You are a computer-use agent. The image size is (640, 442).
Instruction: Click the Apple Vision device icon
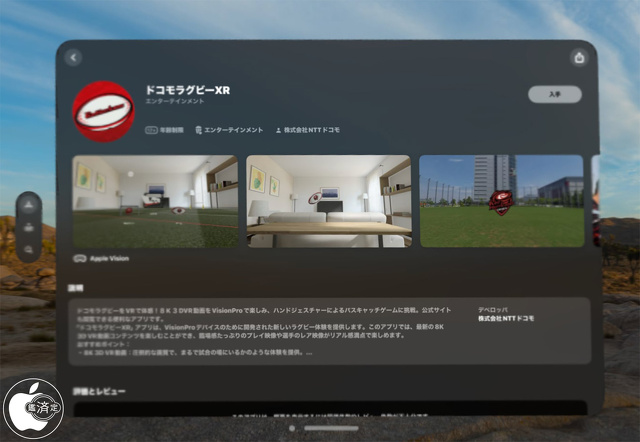tap(80, 258)
